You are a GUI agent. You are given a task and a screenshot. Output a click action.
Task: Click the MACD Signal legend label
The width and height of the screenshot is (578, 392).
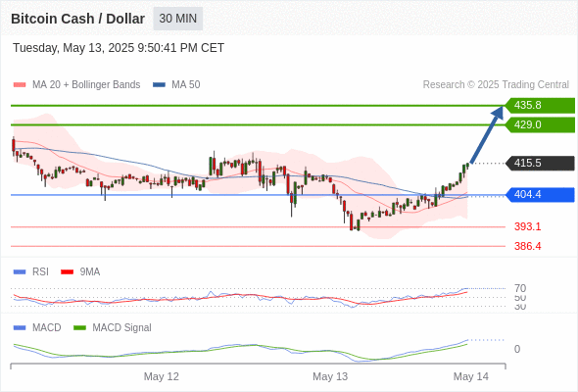tap(122, 328)
